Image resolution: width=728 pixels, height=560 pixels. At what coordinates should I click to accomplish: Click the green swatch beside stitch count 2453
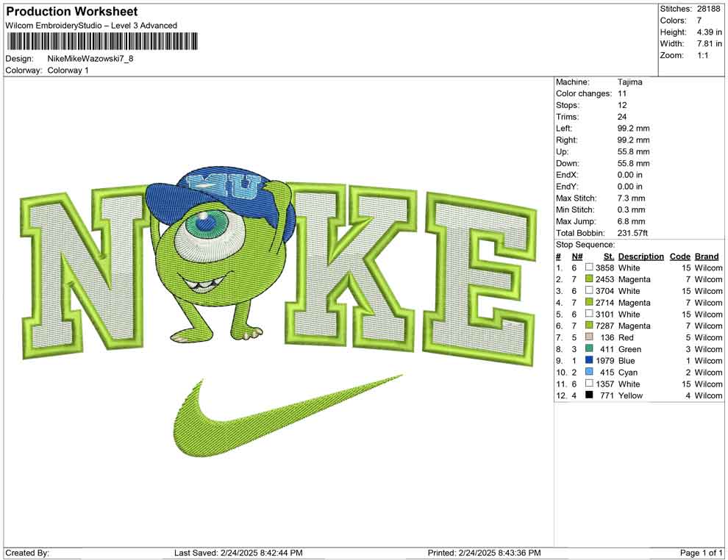pyautogui.click(x=589, y=279)
